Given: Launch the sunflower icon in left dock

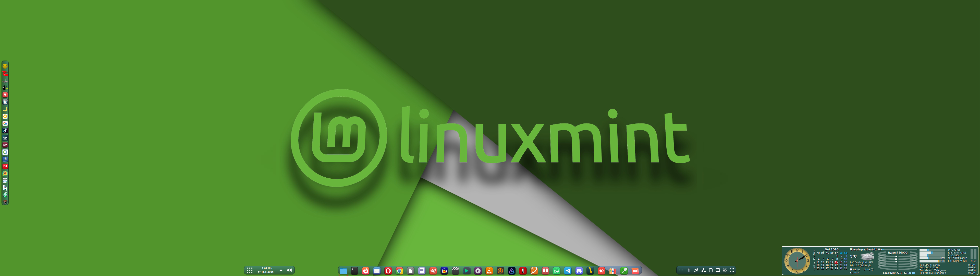Looking at the screenshot, I should click(x=5, y=174).
